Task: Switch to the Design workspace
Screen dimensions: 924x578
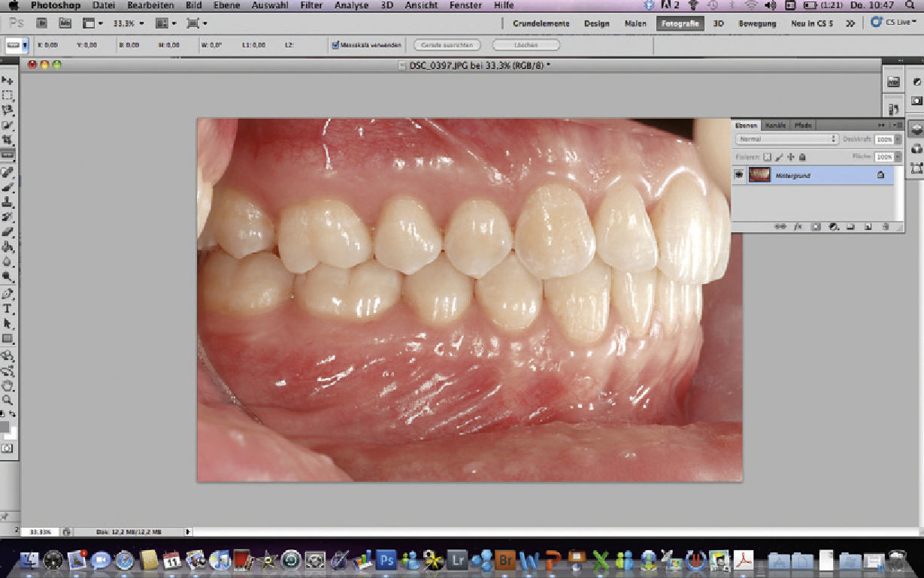Action: pyautogui.click(x=596, y=23)
